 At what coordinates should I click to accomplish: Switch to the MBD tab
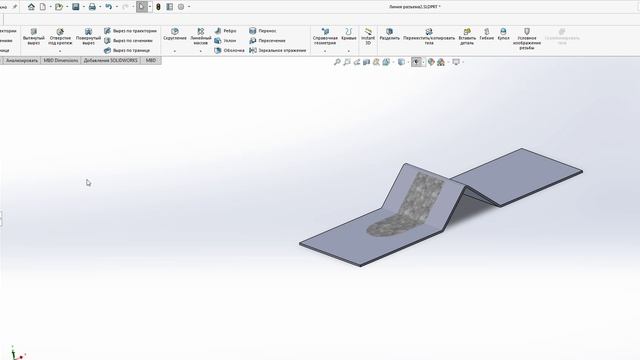(x=151, y=60)
